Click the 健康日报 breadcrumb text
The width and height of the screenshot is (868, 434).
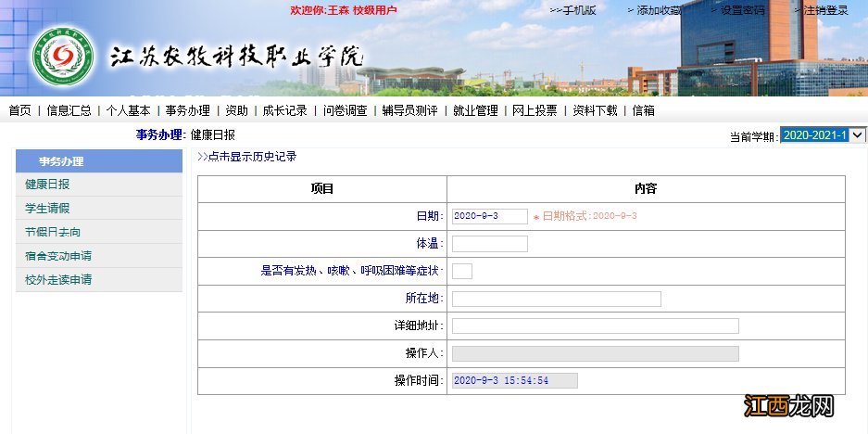(212, 134)
